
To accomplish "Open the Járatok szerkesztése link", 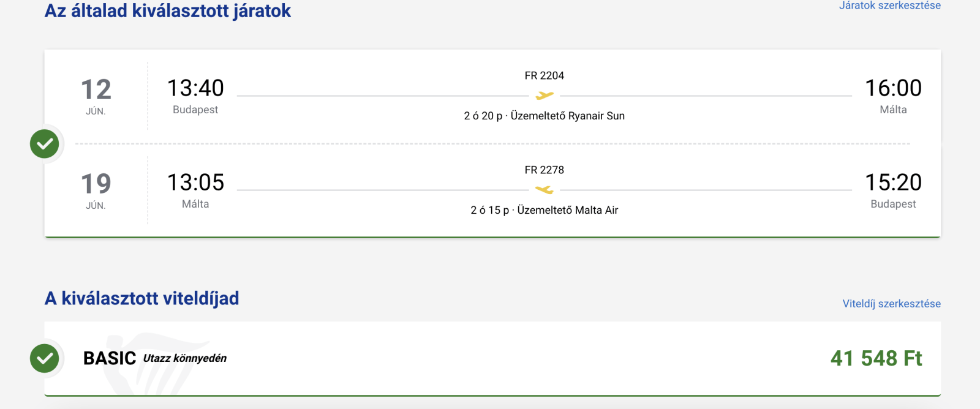I will (889, 6).
